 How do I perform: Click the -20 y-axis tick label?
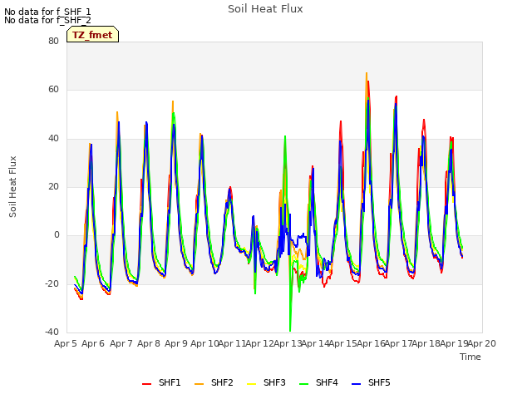[x=52, y=283]
